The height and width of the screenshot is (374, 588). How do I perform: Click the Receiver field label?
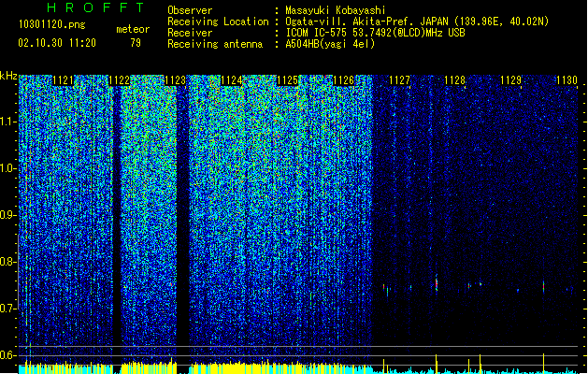point(190,33)
